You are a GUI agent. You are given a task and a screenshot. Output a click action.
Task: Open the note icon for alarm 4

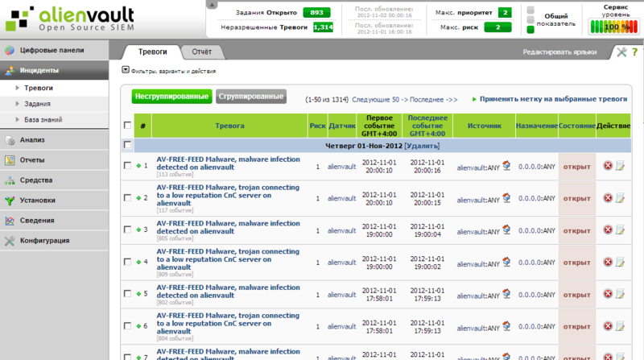(620, 262)
